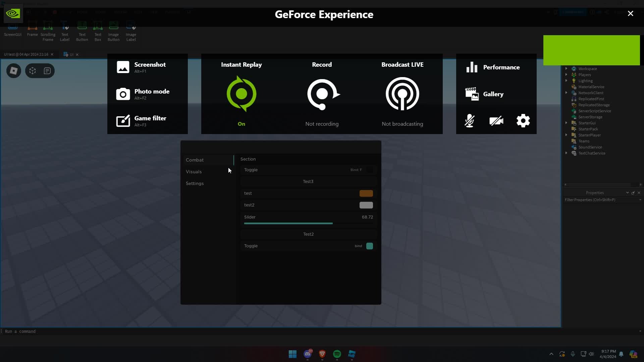Insert an Image Label element
644x362 pixels.
pyautogui.click(x=131, y=30)
